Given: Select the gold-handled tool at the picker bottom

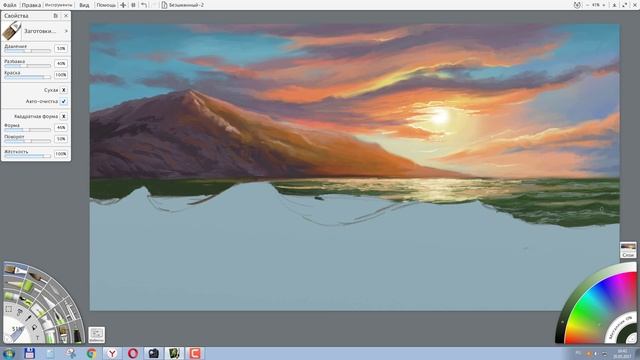Looking at the screenshot, I should (x=64, y=335).
